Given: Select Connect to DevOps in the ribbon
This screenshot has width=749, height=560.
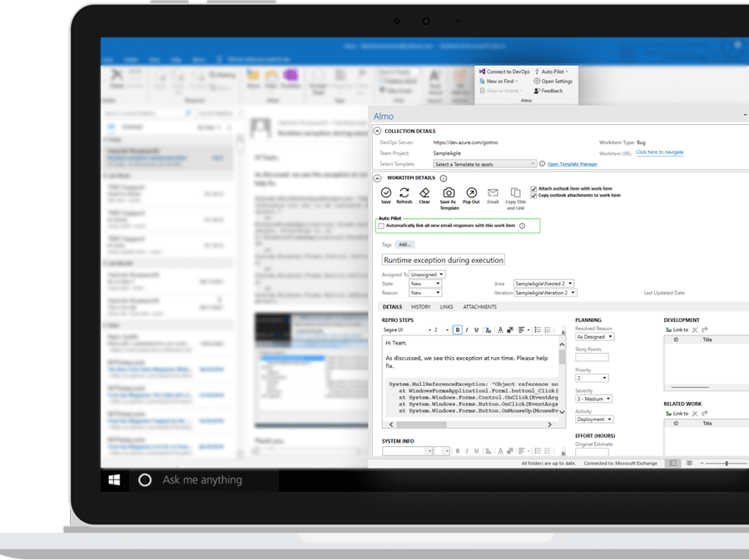Looking at the screenshot, I should click(508, 72).
